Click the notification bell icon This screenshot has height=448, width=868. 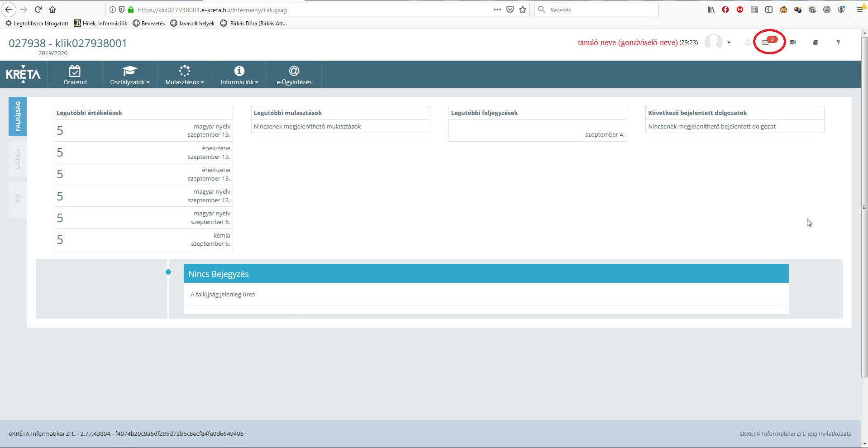coord(747,43)
